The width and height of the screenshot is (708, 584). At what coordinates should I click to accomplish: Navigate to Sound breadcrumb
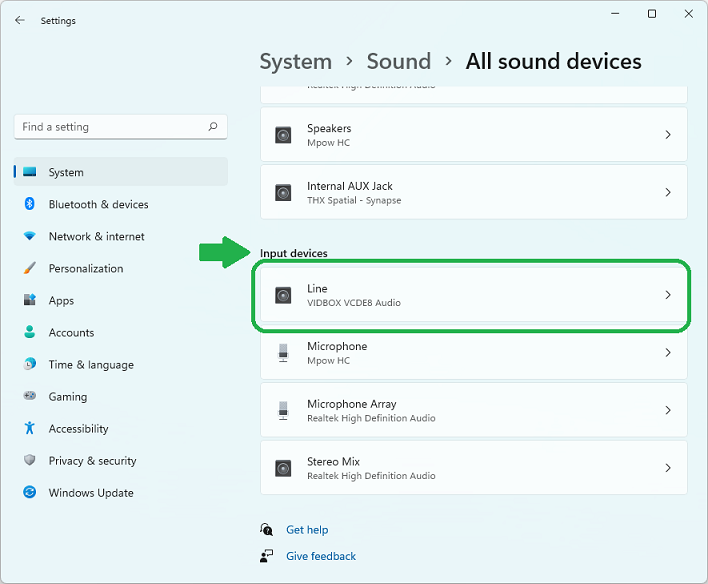[399, 61]
